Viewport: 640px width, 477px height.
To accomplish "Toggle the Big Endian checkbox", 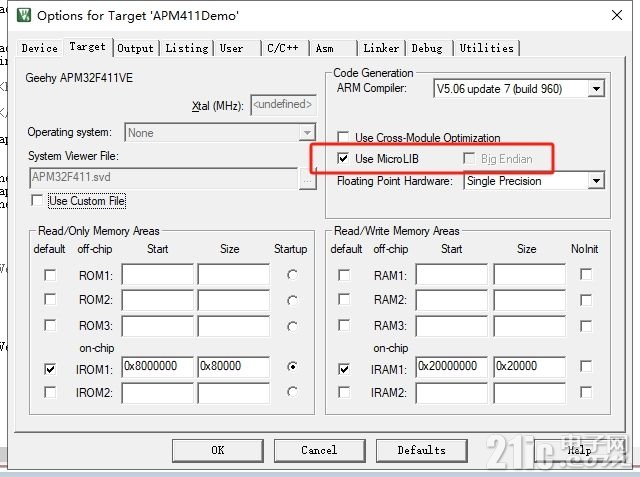I will (x=469, y=158).
